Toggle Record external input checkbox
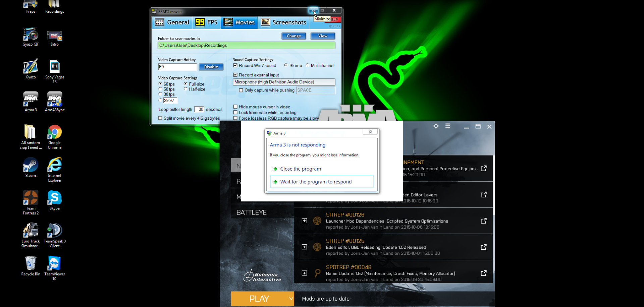Screen dimensions: 644x307 235,75
